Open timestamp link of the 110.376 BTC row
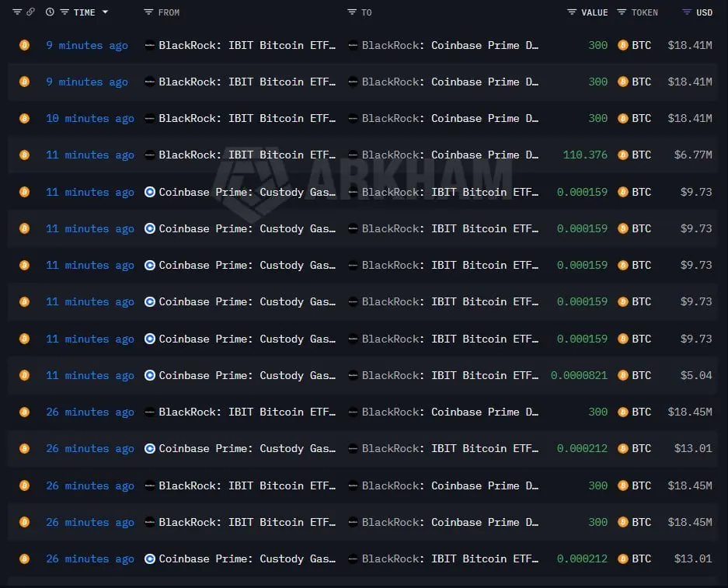The image size is (728, 588). tap(90, 155)
